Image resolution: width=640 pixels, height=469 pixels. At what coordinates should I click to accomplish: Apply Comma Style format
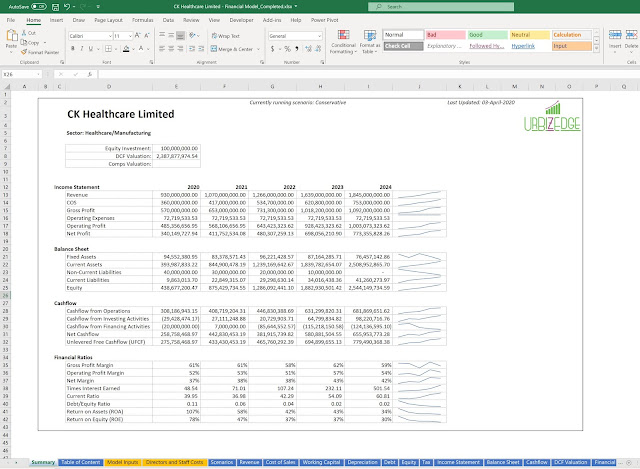pyautogui.click(x=297, y=49)
